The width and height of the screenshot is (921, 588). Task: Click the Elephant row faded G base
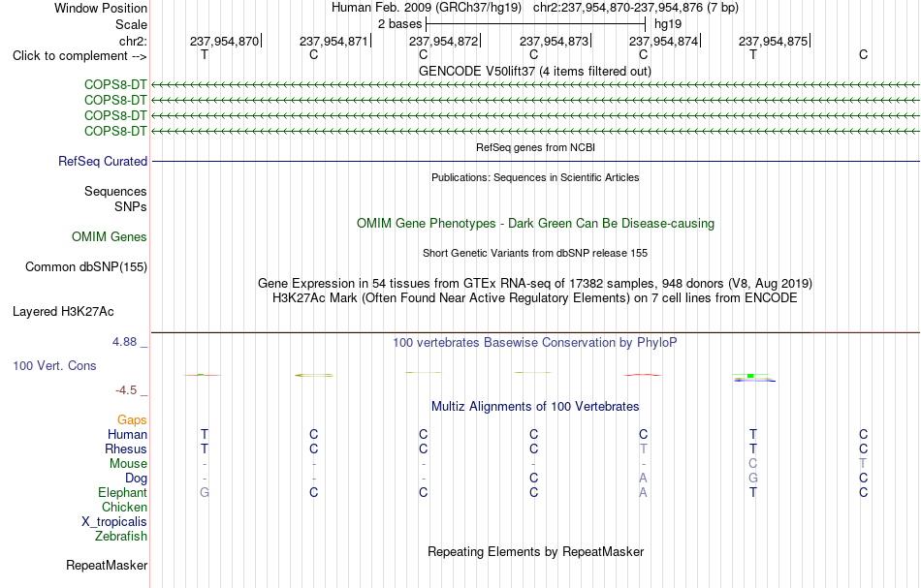204,493
